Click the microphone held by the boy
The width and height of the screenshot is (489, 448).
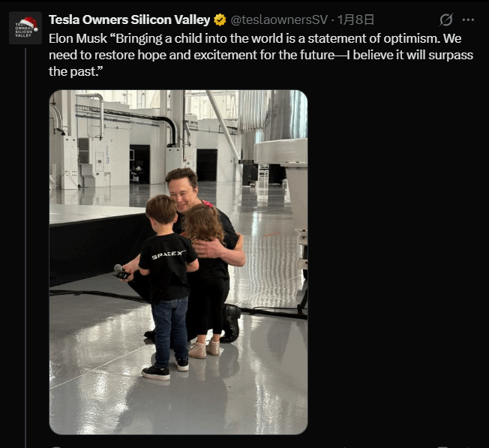[118, 269]
